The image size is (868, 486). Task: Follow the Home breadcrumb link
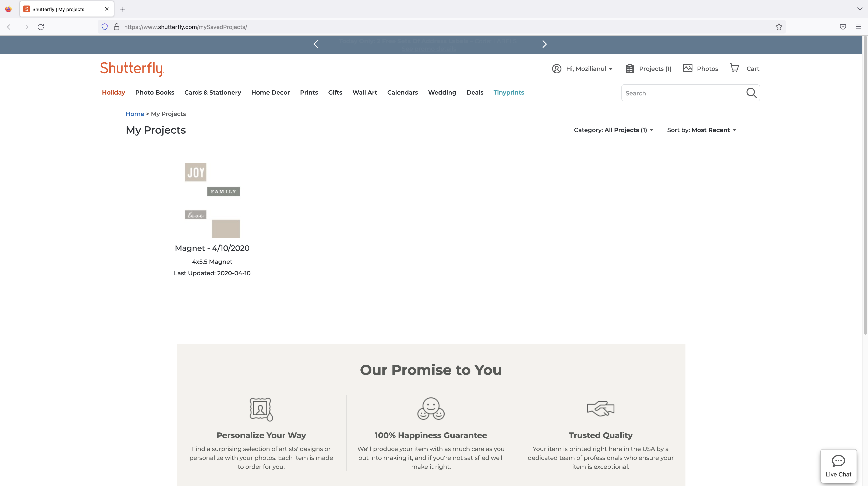(x=135, y=114)
